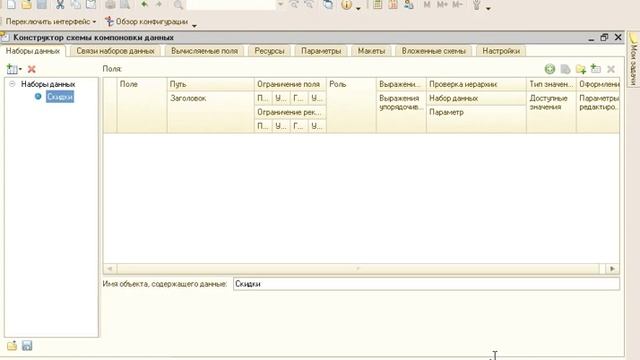Open toolbar options arrow after Обзор конфигурации

(x=194, y=25)
